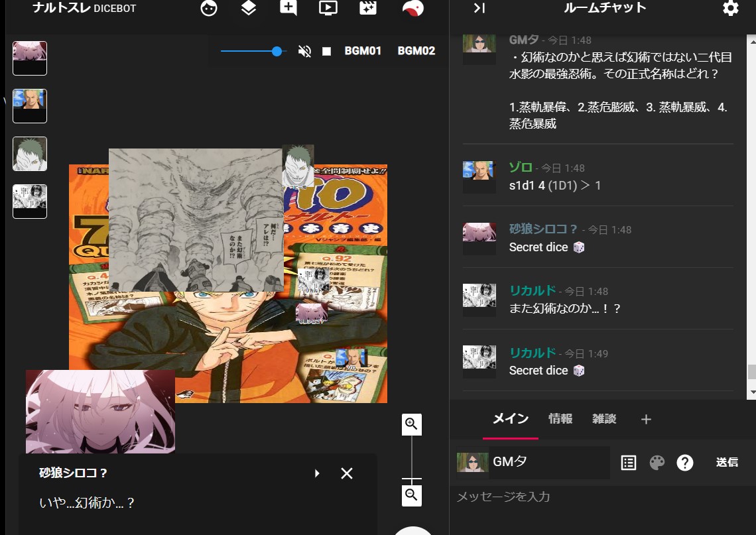Click the red circular logo icon
Screen dimensions: 756x535
click(412, 8)
